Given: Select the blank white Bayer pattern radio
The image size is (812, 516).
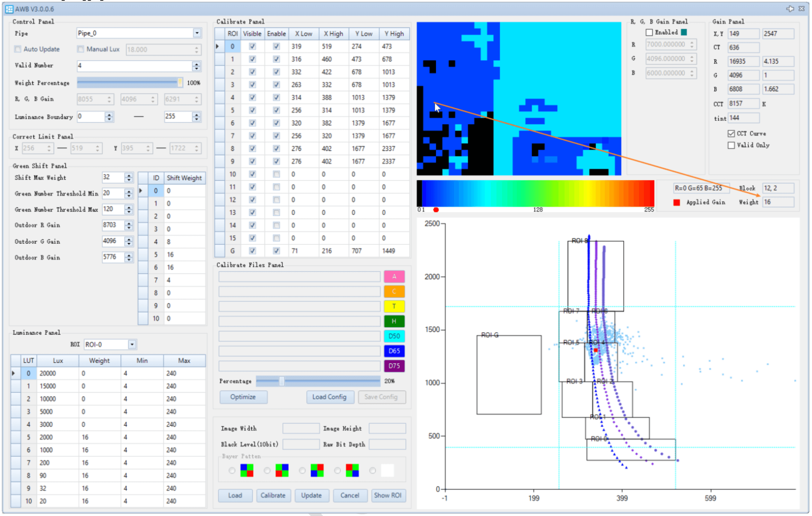Looking at the screenshot, I should click(372, 471).
